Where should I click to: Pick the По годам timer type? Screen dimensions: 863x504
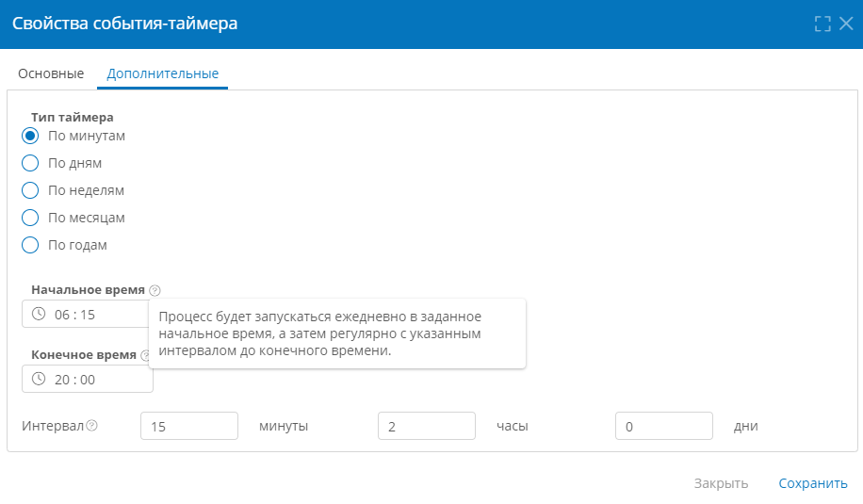(30, 245)
